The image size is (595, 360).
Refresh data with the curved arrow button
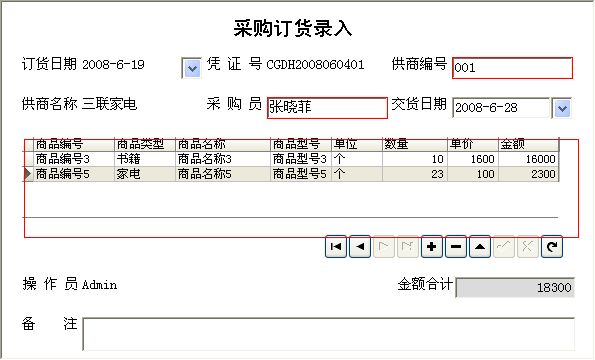pos(552,247)
